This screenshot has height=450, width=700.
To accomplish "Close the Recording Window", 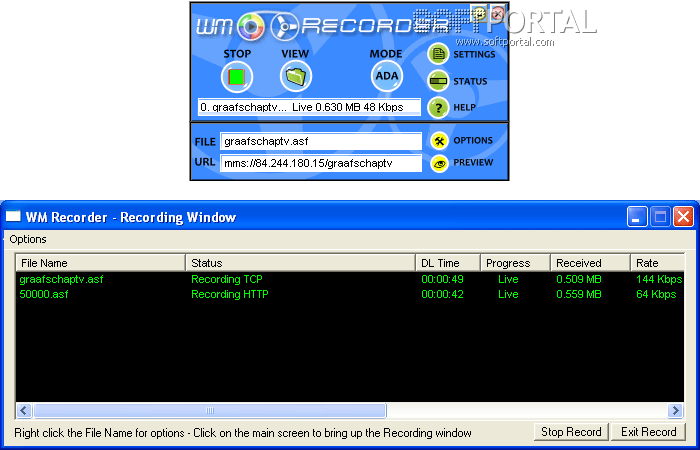I will pos(683,217).
